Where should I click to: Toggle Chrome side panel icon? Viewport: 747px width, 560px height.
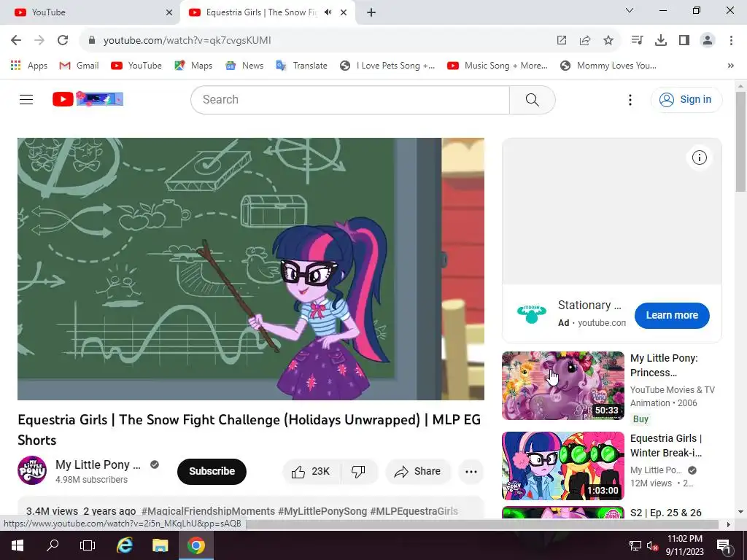[x=684, y=41]
